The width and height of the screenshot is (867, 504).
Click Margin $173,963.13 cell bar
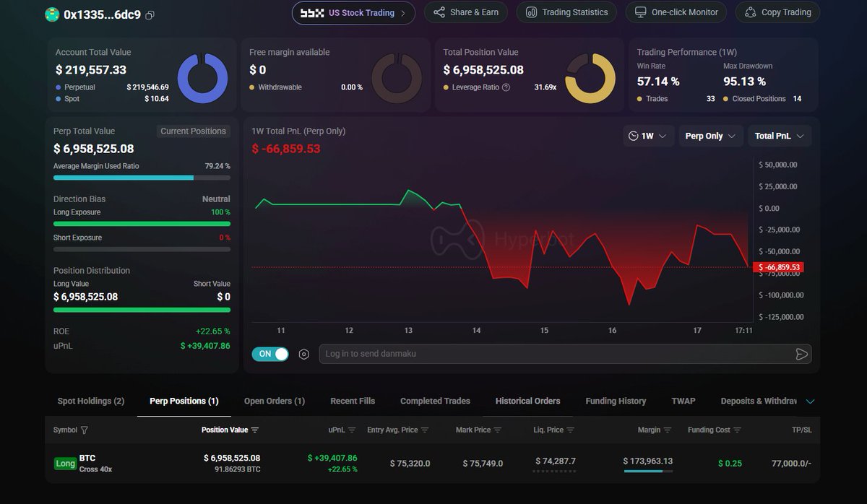[x=648, y=472]
